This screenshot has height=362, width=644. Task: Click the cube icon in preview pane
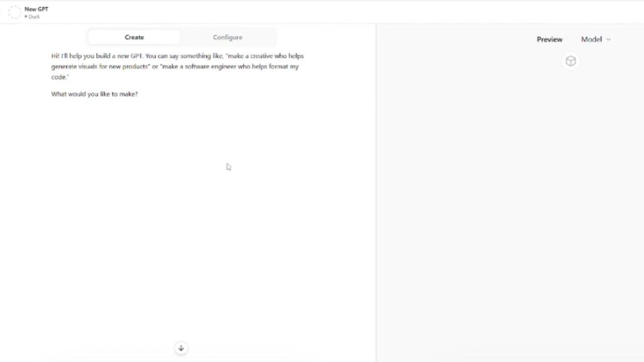click(x=571, y=61)
